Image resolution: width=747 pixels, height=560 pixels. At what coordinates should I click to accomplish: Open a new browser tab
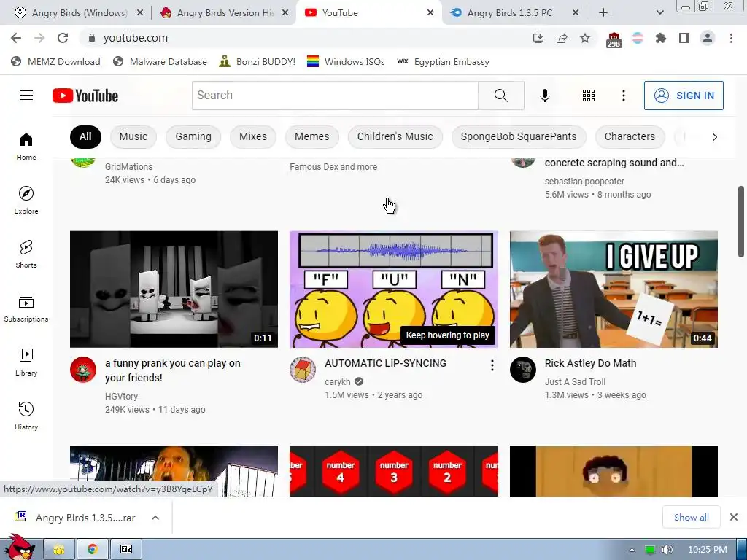point(603,13)
